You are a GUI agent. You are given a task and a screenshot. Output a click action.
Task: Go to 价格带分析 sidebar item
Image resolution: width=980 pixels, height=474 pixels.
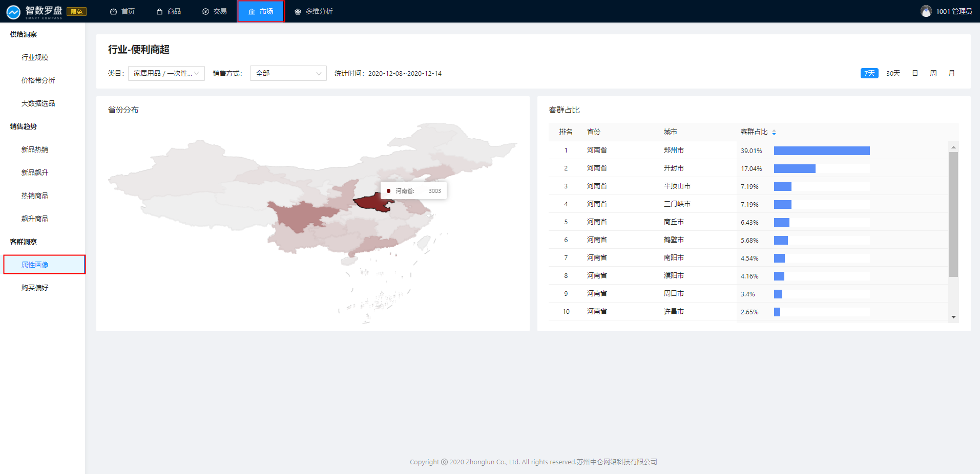[38, 80]
